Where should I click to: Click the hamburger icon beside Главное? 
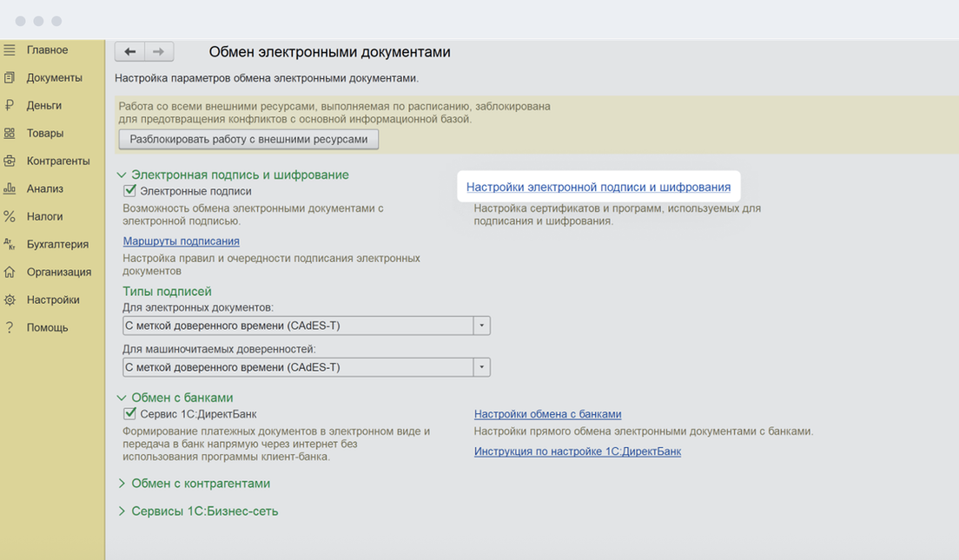click(10, 50)
